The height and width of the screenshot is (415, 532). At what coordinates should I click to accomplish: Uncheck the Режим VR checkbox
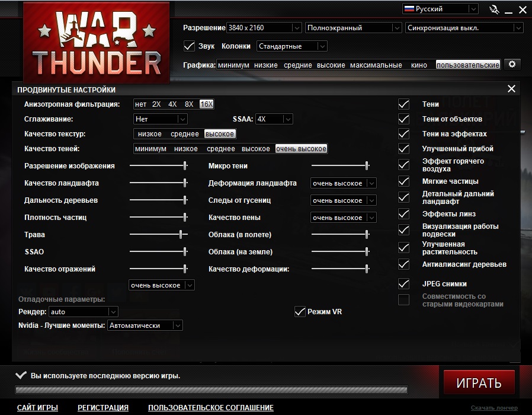(300, 311)
